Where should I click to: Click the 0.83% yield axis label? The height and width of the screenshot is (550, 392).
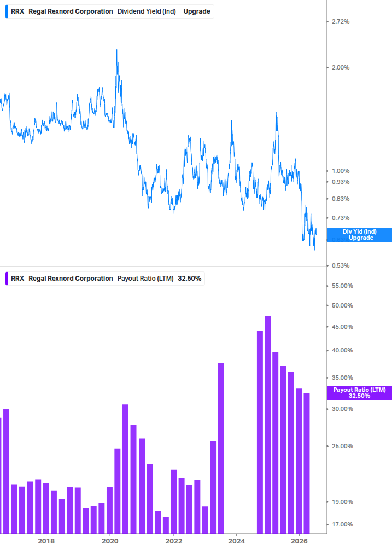pyautogui.click(x=341, y=199)
